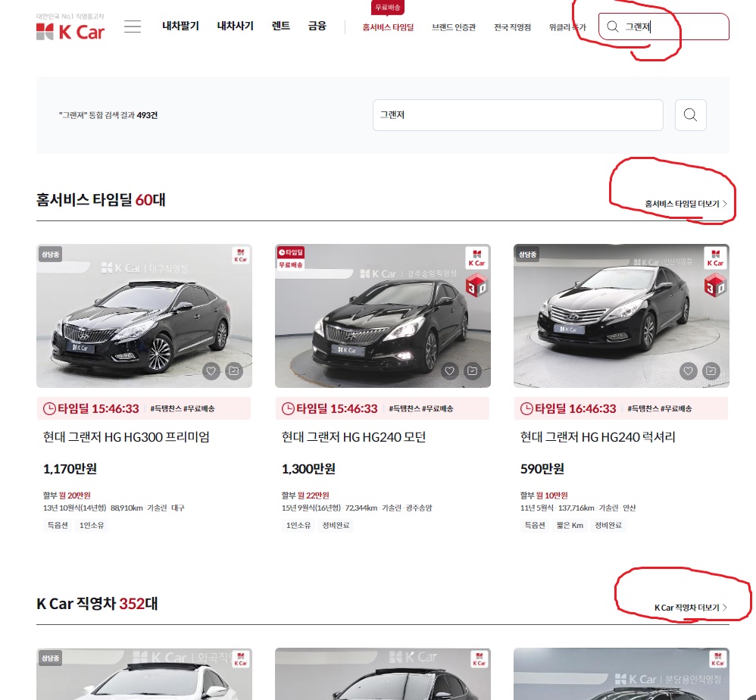Click inside the 그랜저 search input field
Image resolution: width=756 pixels, height=700 pixels.
(517, 114)
